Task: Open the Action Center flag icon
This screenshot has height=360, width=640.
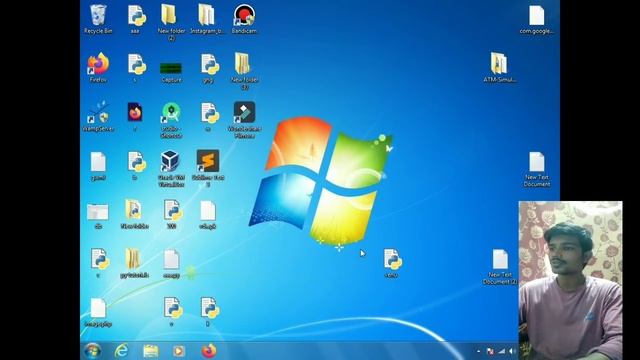Action: 491,351
